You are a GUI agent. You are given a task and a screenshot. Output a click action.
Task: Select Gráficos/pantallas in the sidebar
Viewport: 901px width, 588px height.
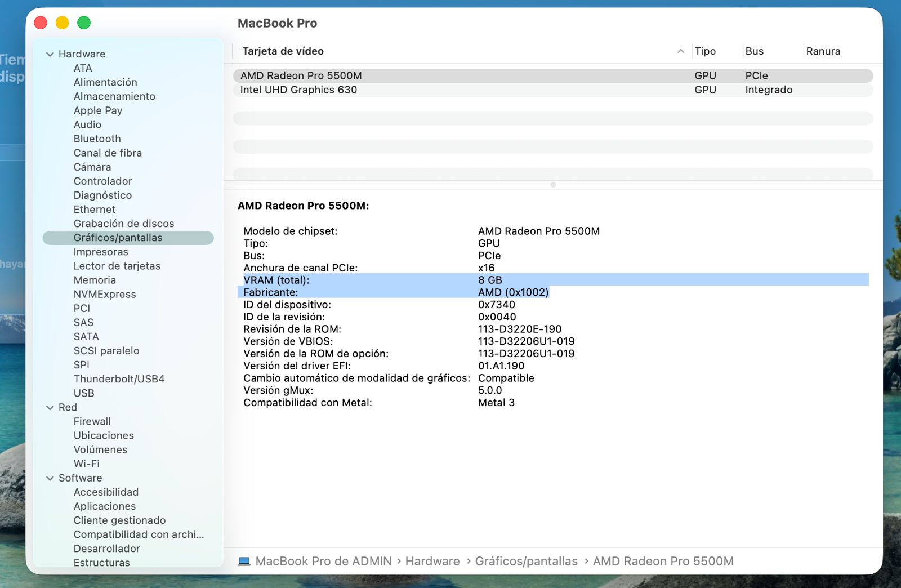[128, 238]
